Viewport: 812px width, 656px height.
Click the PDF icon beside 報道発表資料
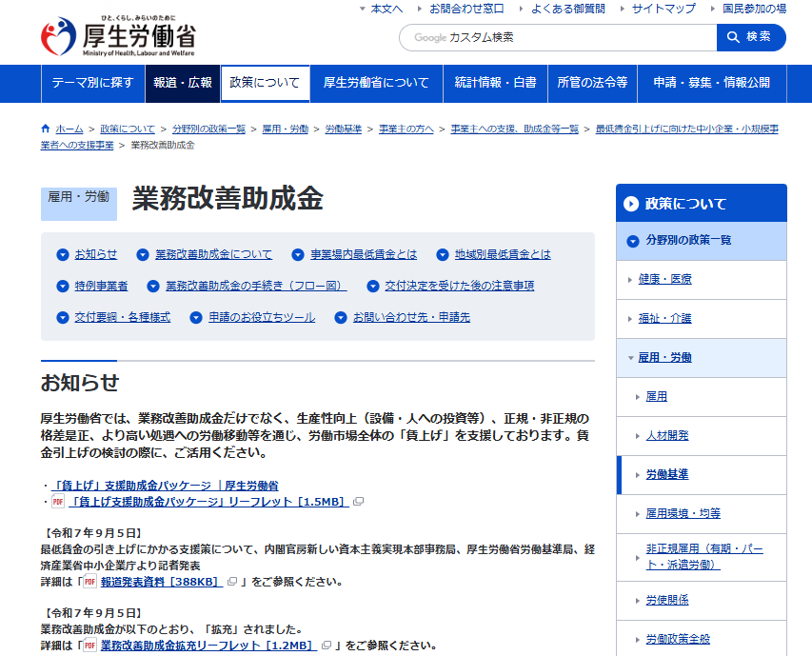pyautogui.click(x=89, y=583)
